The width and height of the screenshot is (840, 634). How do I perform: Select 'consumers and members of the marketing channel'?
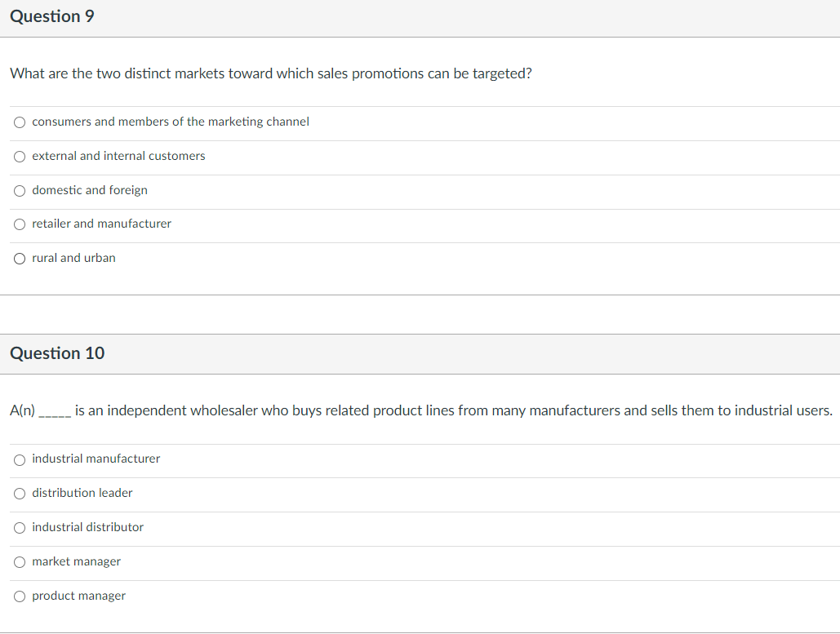20,122
